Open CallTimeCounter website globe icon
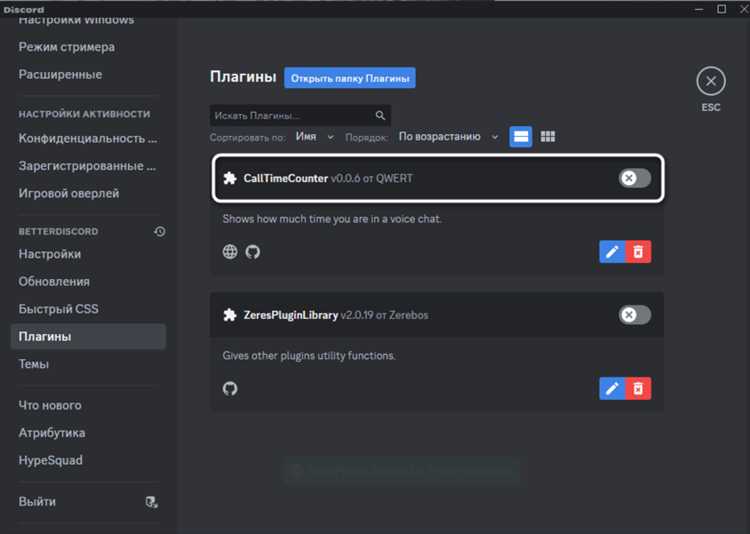750x534 pixels. pyautogui.click(x=230, y=251)
